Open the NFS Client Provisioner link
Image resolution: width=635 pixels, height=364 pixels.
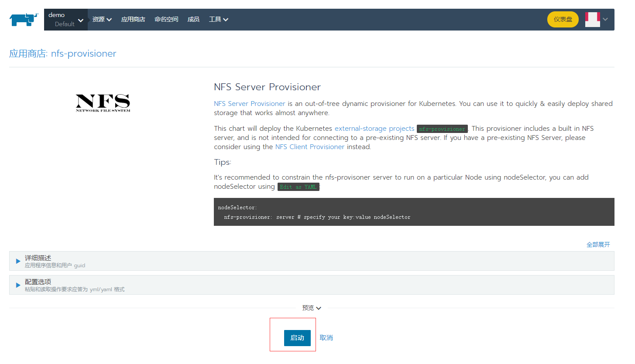pos(310,146)
